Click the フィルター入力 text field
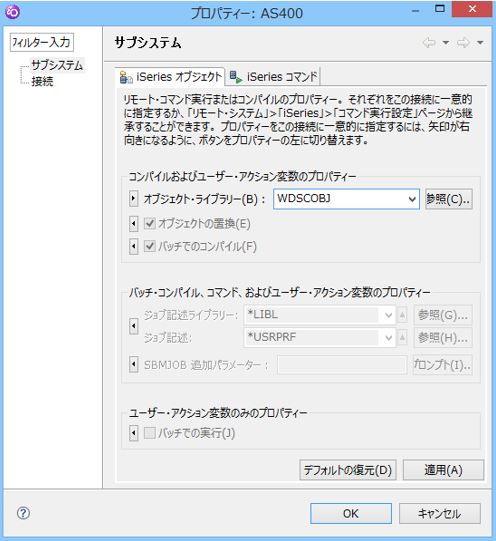 point(42,42)
